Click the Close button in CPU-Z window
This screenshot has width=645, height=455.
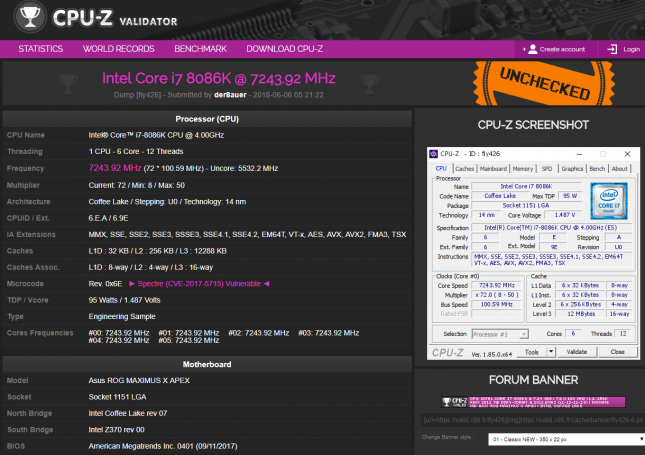pos(617,352)
